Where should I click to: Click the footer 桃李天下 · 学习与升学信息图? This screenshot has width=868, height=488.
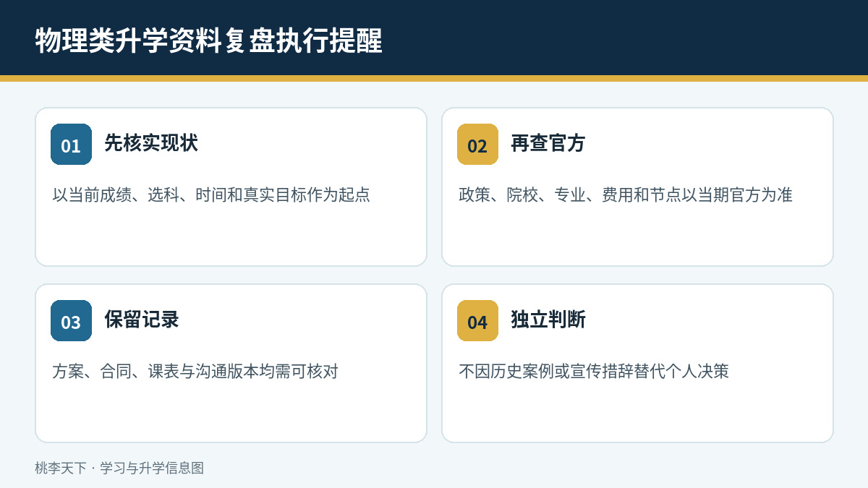[119, 468]
